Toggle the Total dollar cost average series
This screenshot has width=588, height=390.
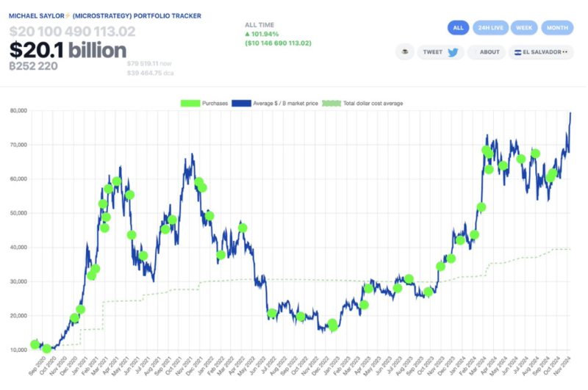(x=362, y=104)
